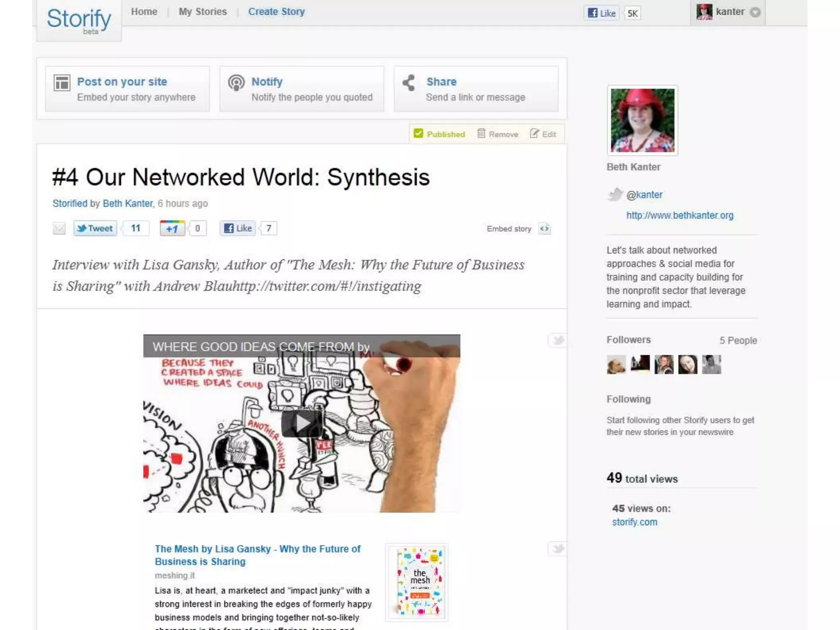Tweet the video item with bird icon

coord(558,340)
